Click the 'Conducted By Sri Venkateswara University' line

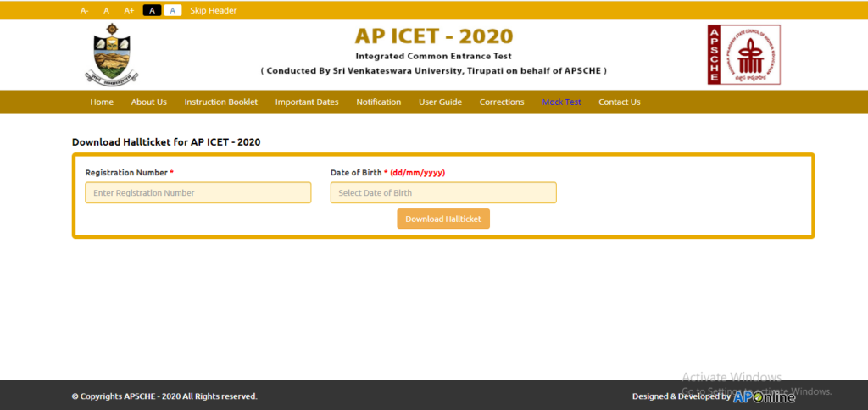(x=434, y=71)
